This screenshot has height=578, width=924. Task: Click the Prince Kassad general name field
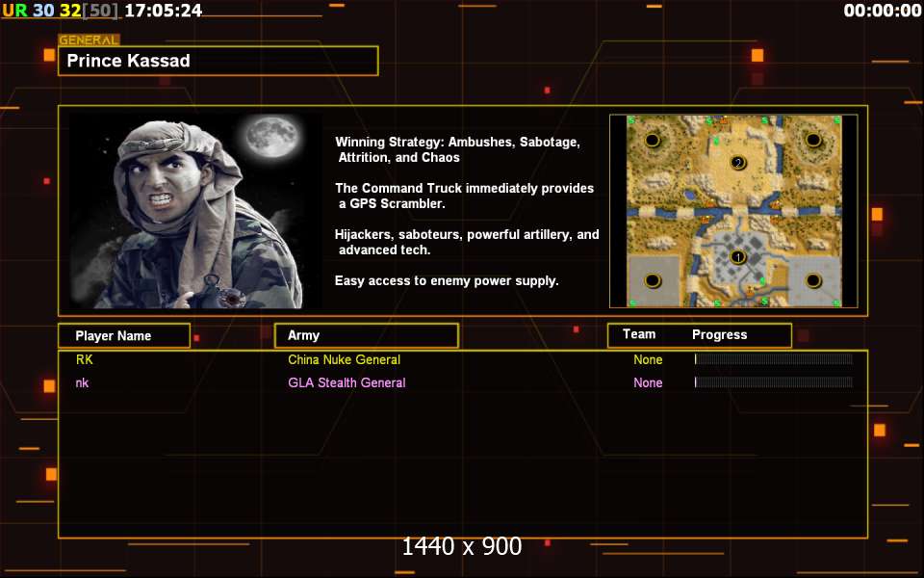pos(218,61)
